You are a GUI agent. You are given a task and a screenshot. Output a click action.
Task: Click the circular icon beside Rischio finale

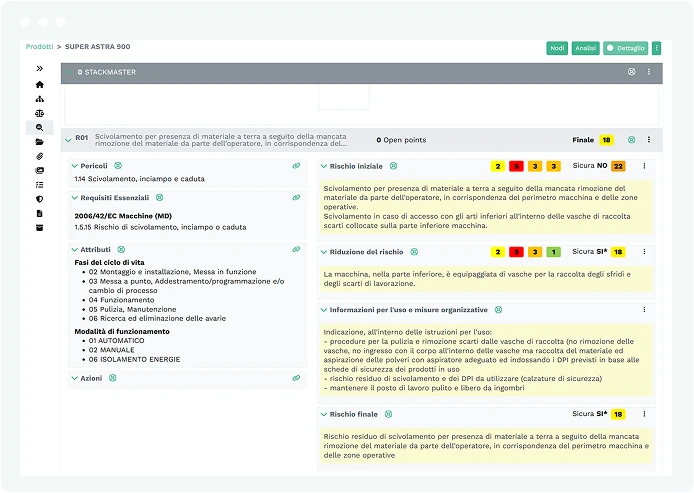(x=388, y=414)
